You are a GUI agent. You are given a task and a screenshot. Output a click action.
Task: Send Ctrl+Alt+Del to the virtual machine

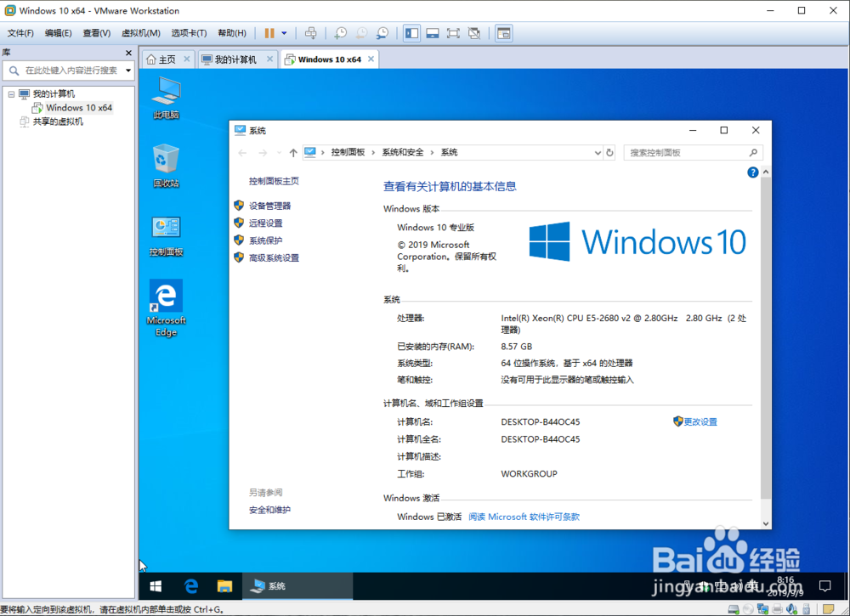(310, 33)
